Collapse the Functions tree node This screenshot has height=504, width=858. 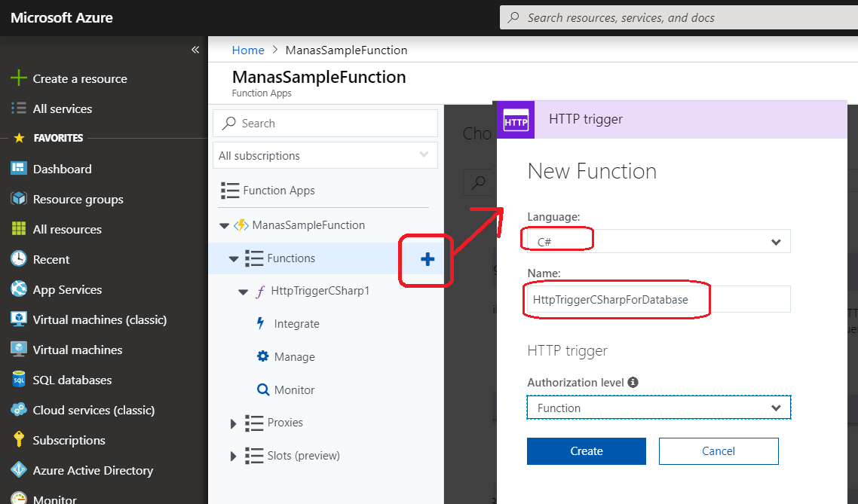(234, 258)
